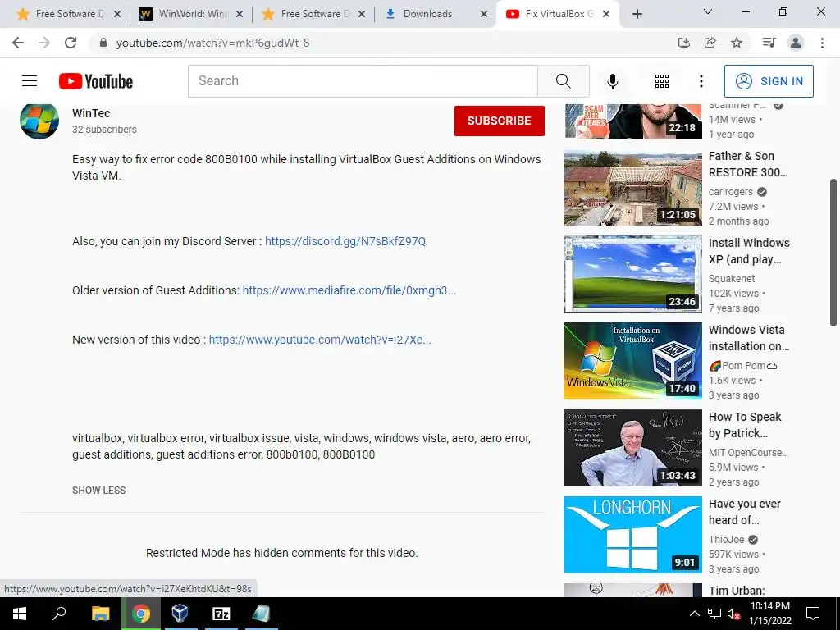
Task: Close the WinWorld tab
Action: (240, 15)
